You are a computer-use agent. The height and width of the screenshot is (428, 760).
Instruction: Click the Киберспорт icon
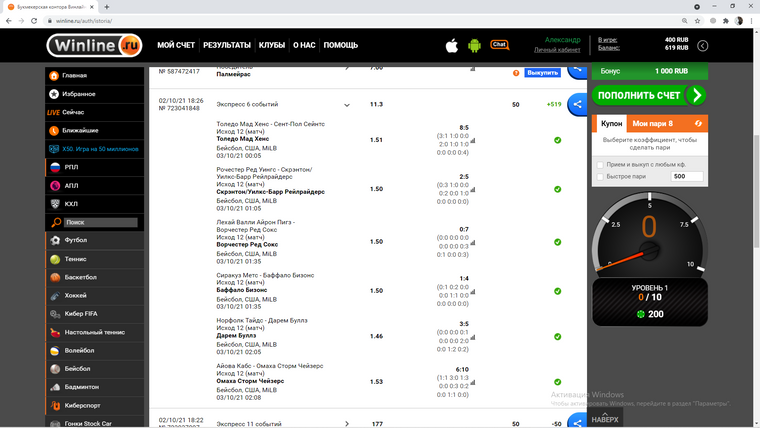click(x=55, y=405)
